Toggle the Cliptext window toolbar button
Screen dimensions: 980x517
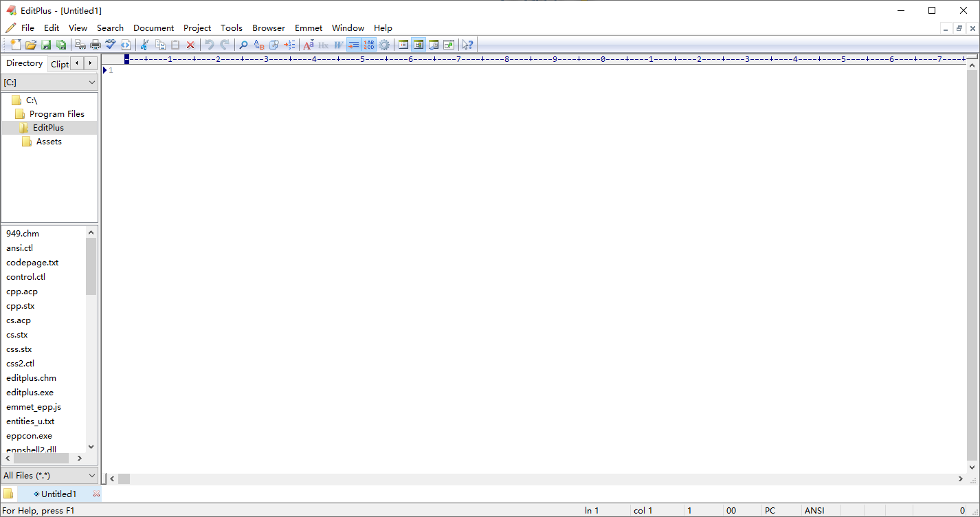[403, 45]
